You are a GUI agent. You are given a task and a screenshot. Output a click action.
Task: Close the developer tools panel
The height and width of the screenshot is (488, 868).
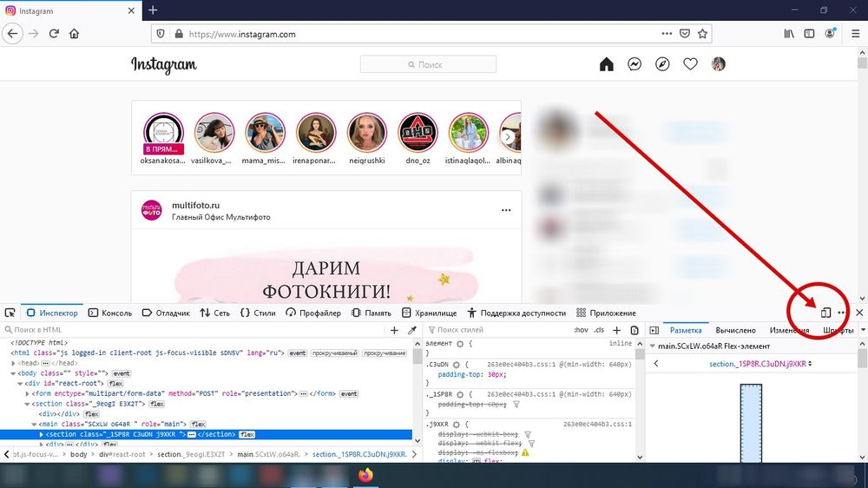coord(859,313)
